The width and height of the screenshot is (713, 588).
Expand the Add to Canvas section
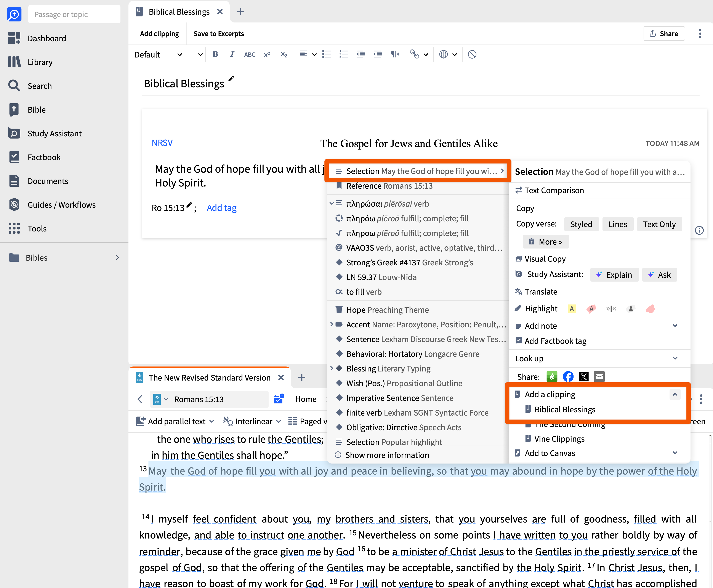pyautogui.click(x=675, y=453)
